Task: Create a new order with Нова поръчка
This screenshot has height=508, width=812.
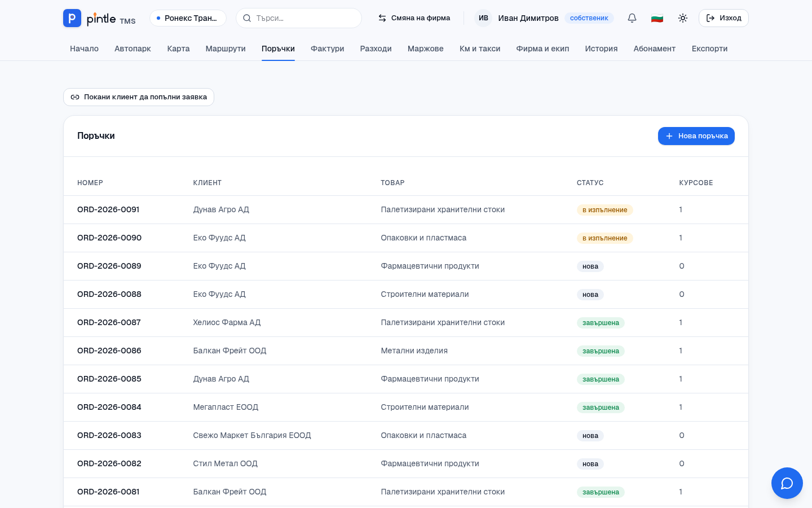Action: pyautogui.click(x=696, y=136)
